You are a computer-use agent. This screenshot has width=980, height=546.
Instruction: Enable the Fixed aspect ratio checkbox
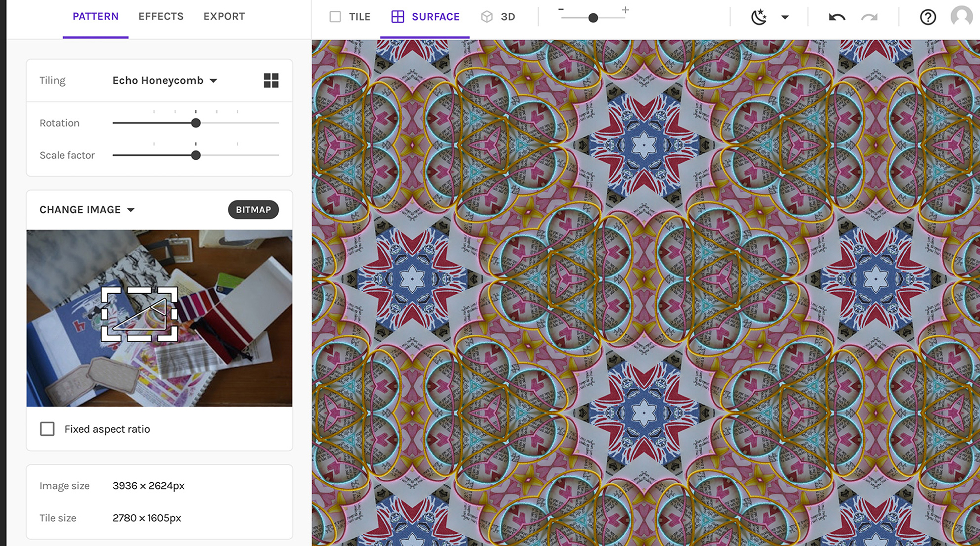[48, 429]
